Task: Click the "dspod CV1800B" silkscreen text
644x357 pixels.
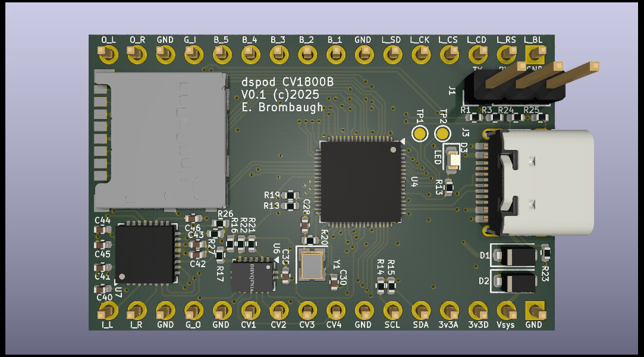Action: 287,82
